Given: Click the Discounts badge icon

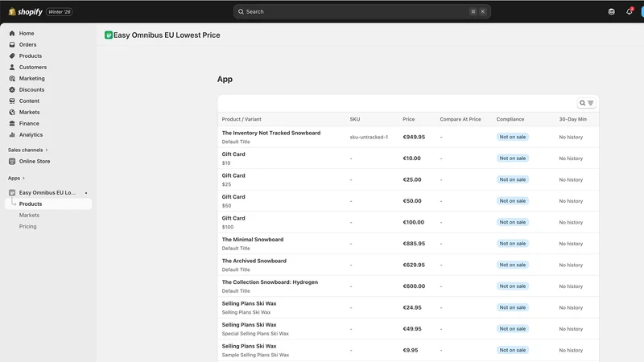Looking at the screenshot, I should [12, 89].
